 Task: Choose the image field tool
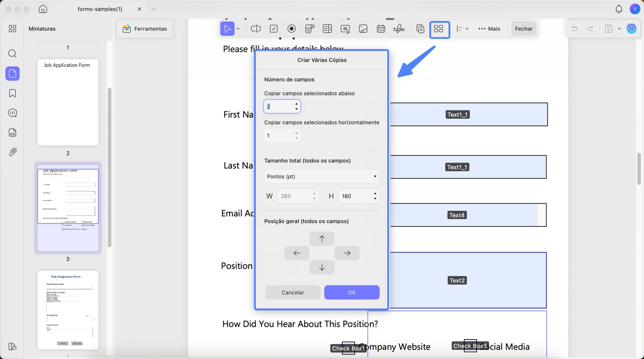click(x=363, y=29)
